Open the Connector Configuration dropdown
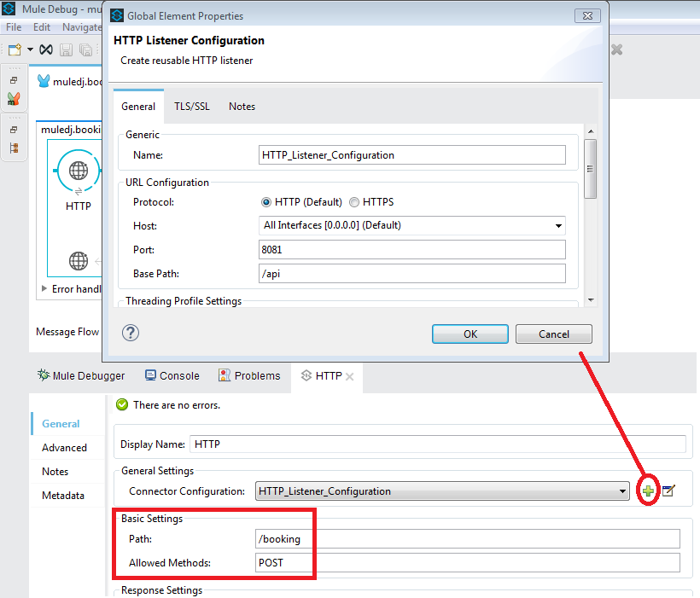 (624, 490)
